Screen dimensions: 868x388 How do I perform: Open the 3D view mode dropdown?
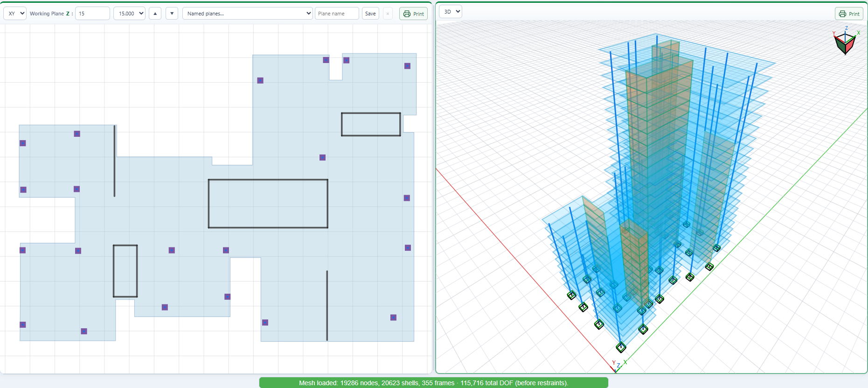pyautogui.click(x=451, y=12)
